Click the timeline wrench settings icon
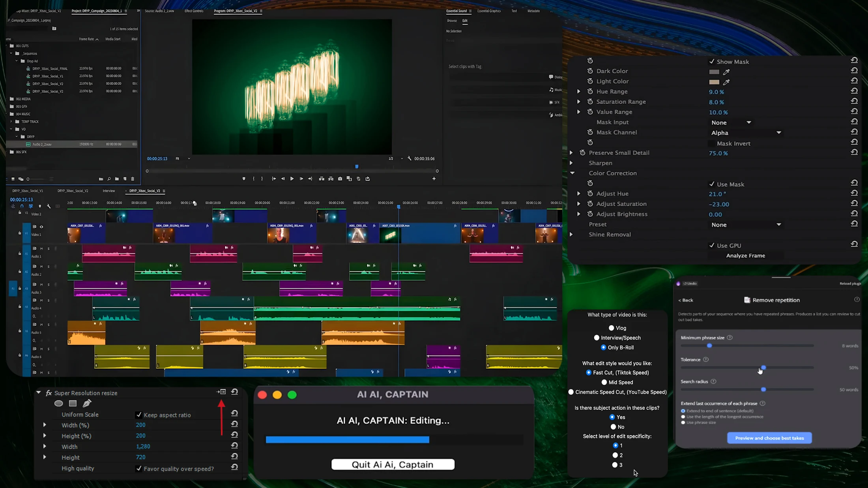This screenshot has height=488, width=868. pos(49,206)
